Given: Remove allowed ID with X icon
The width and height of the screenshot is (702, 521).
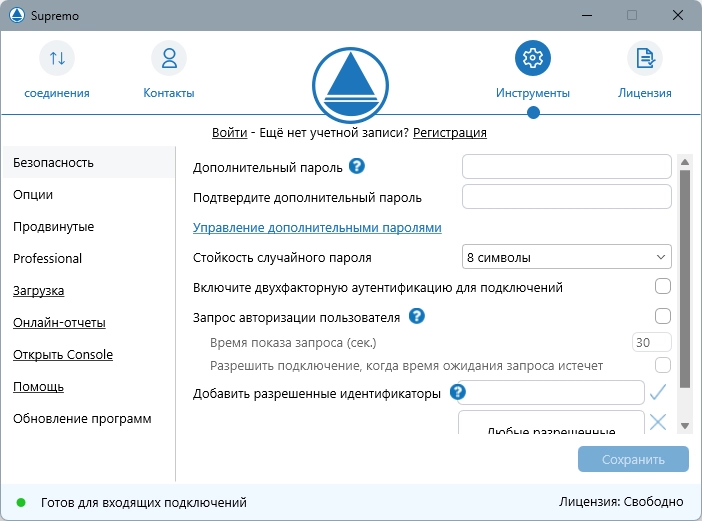Looking at the screenshot, I should coord(658,422).
